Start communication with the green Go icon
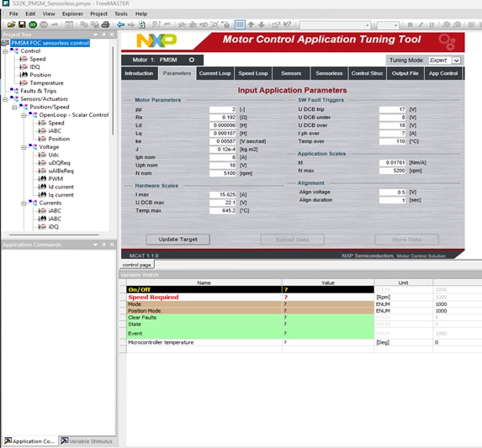Image resolution: width=482 pixels, height=448 pixels. pos(33,24)
